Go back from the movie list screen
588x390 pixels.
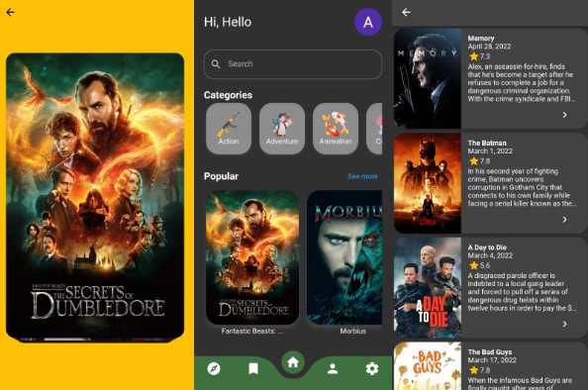point(406,13)
